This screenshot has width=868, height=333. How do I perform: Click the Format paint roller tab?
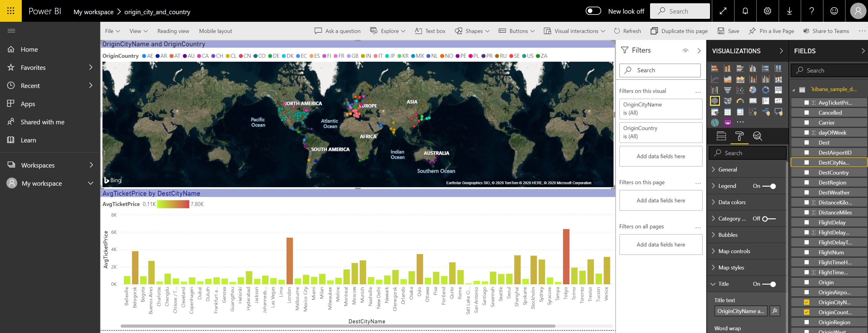[740, 136]
